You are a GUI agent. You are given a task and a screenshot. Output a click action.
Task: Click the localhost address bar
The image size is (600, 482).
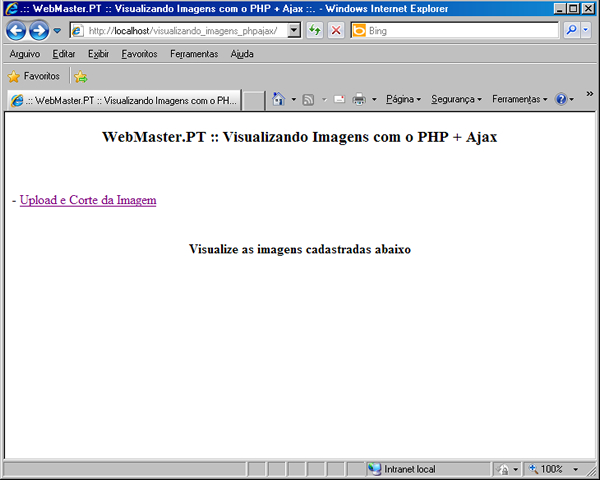coord(179,31)
